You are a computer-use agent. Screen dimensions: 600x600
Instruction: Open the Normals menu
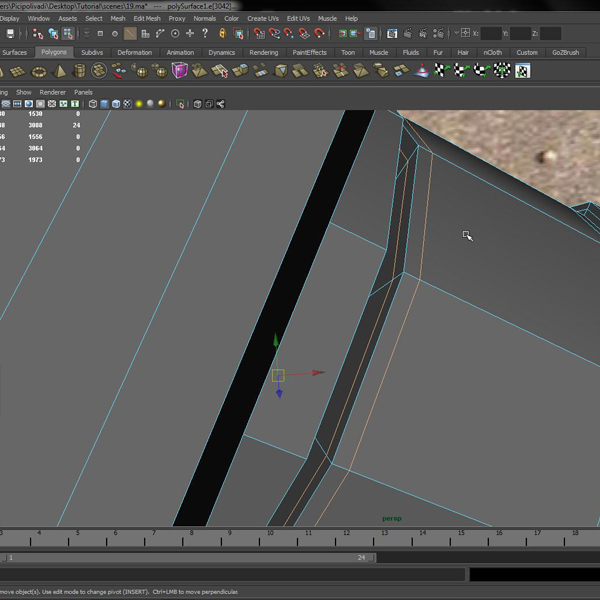204,18
